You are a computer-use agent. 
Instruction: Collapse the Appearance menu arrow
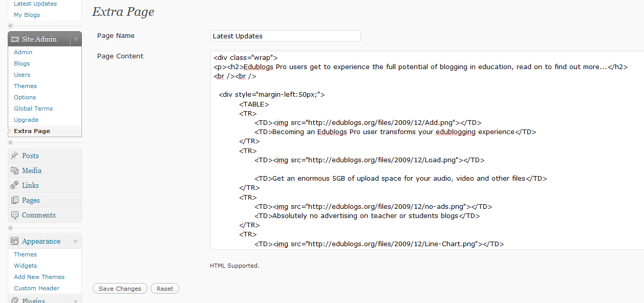(75, 241)
